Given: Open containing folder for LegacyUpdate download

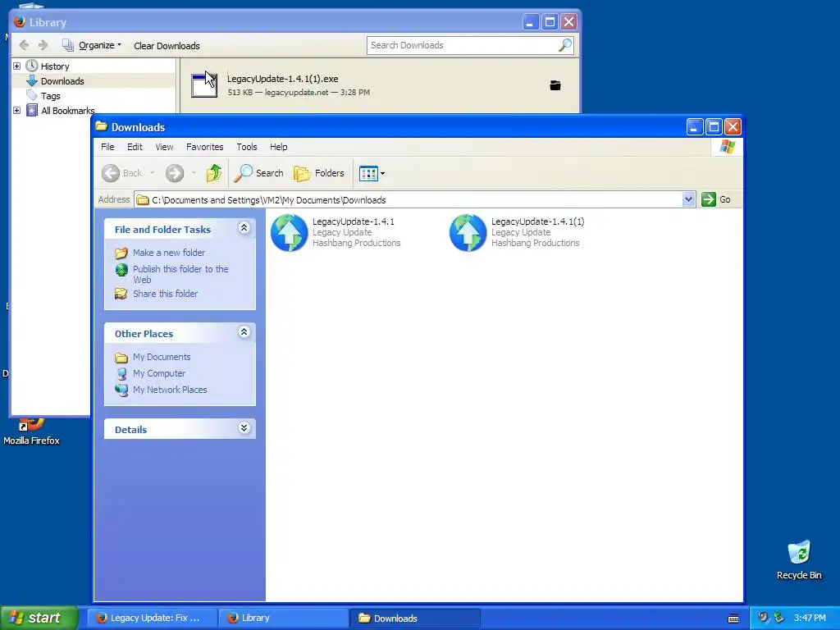Looking at the screenshot, I should [x=555, y=85].
